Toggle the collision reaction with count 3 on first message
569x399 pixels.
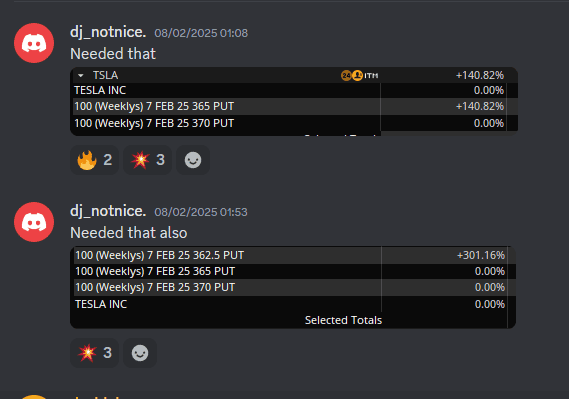(x=147, y=160)
